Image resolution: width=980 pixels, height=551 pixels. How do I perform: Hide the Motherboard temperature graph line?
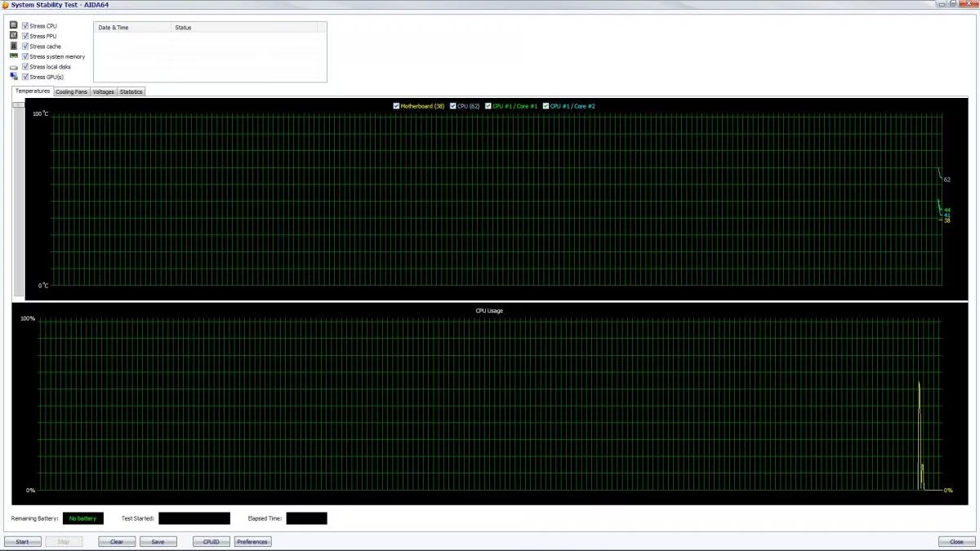click(397, 106)
